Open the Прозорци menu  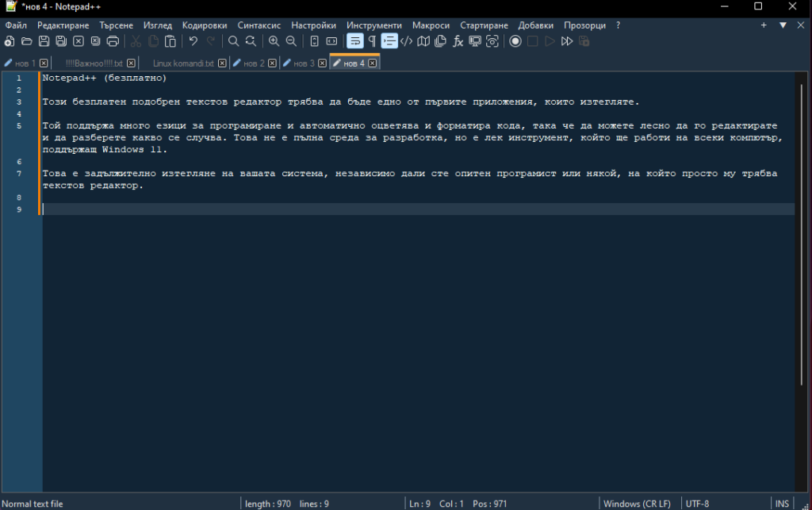pos(584,25)
